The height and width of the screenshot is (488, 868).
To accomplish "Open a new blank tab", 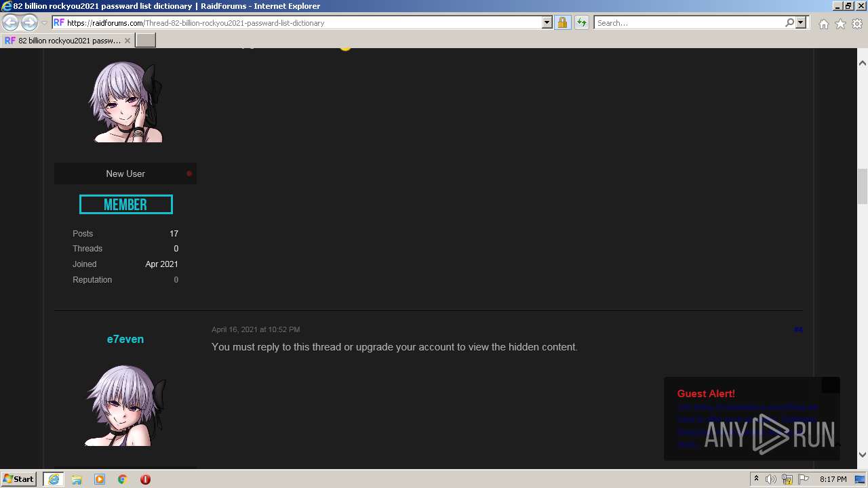I will pos(146,41).
